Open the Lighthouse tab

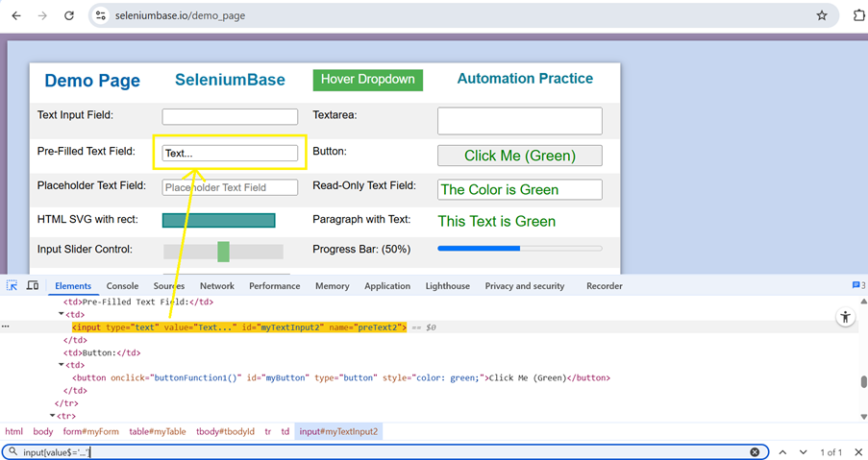click(447, 286)
